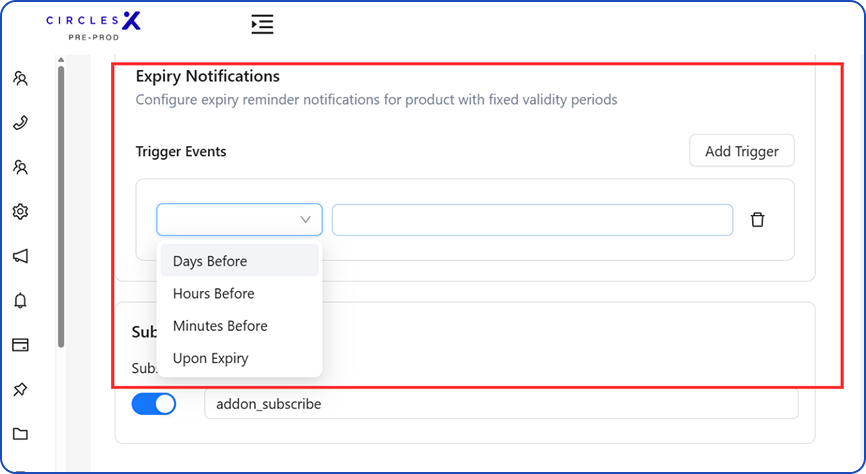Select the megaphone icon in the sidebar

point(20,256)
